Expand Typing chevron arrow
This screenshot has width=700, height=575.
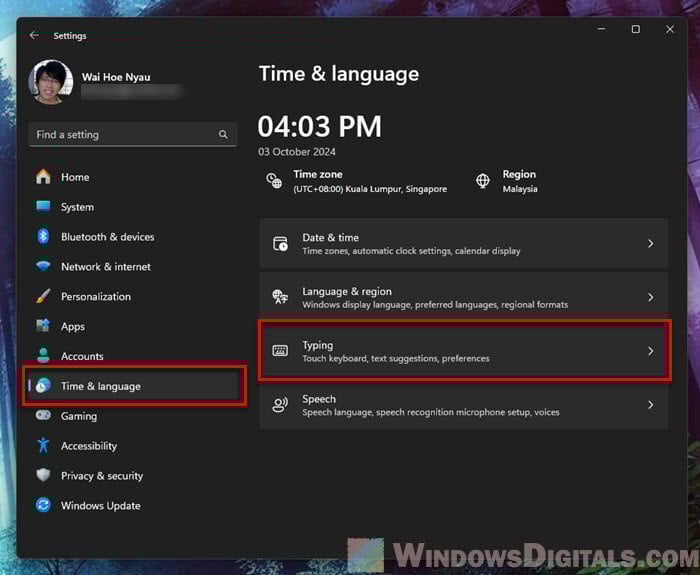click(650, 351)
